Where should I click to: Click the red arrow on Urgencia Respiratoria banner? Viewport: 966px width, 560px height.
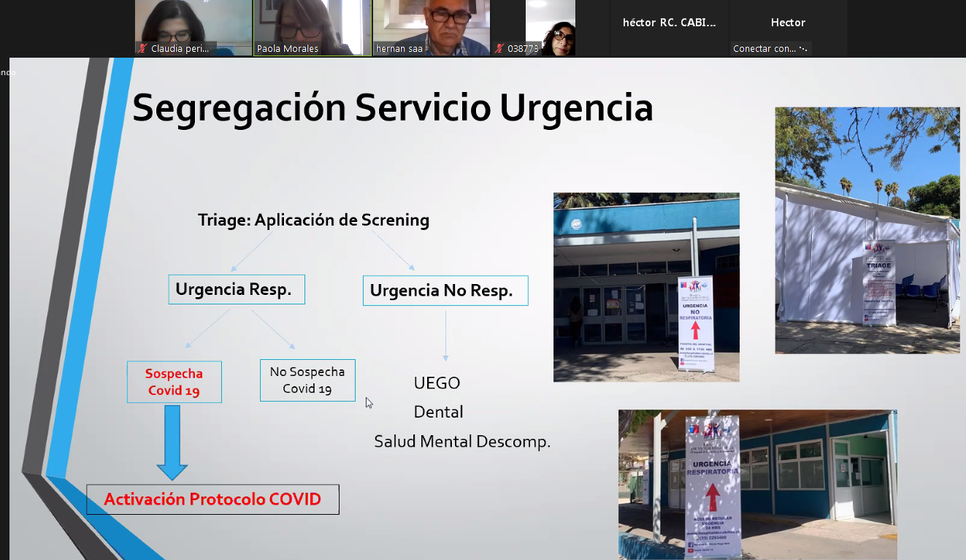[x=712, y=497]
